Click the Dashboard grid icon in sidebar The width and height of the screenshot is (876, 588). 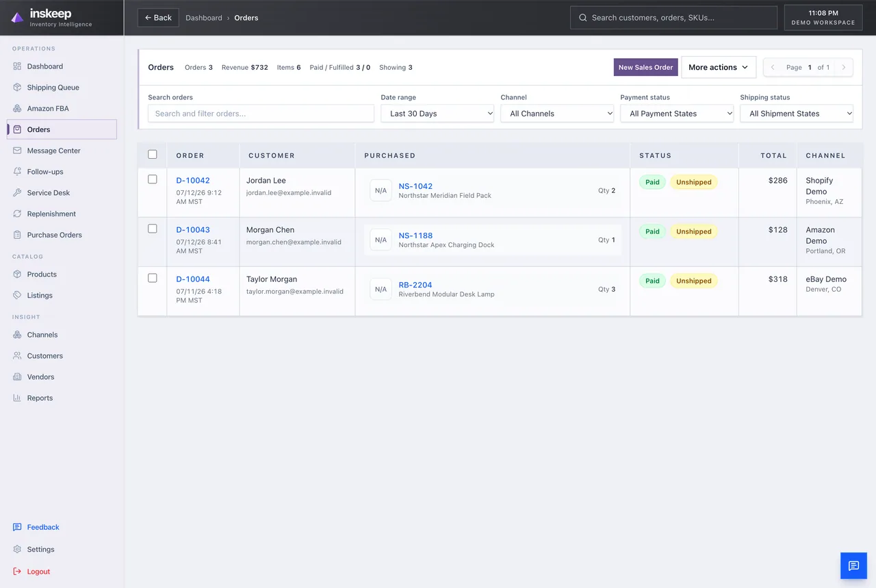18,66
